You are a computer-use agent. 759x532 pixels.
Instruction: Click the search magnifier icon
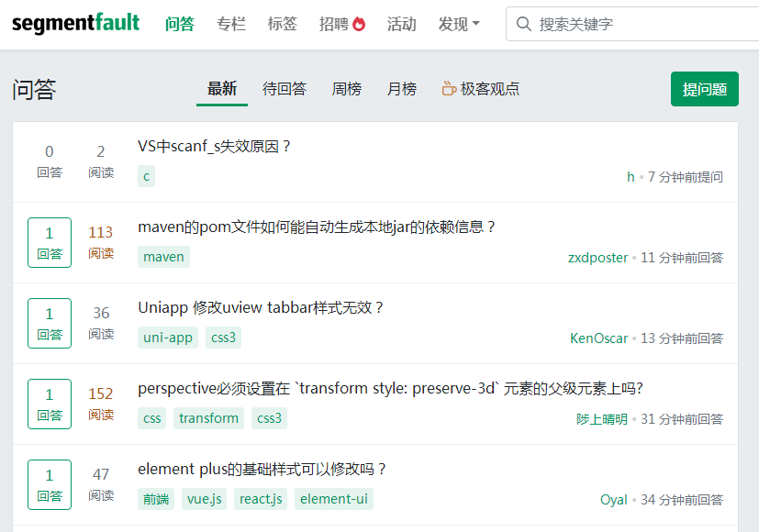click(524, 25)
